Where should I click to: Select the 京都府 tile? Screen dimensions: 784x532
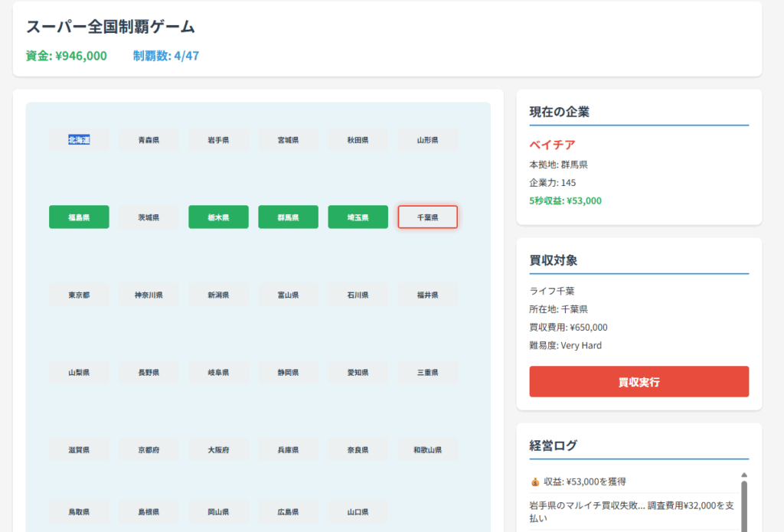coord(149,450)
